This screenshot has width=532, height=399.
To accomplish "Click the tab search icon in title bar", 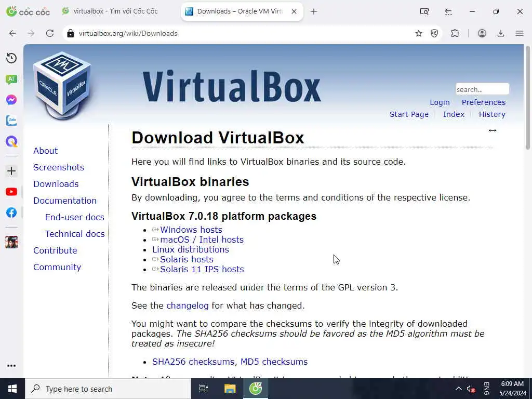I will [x=424, y=11].
